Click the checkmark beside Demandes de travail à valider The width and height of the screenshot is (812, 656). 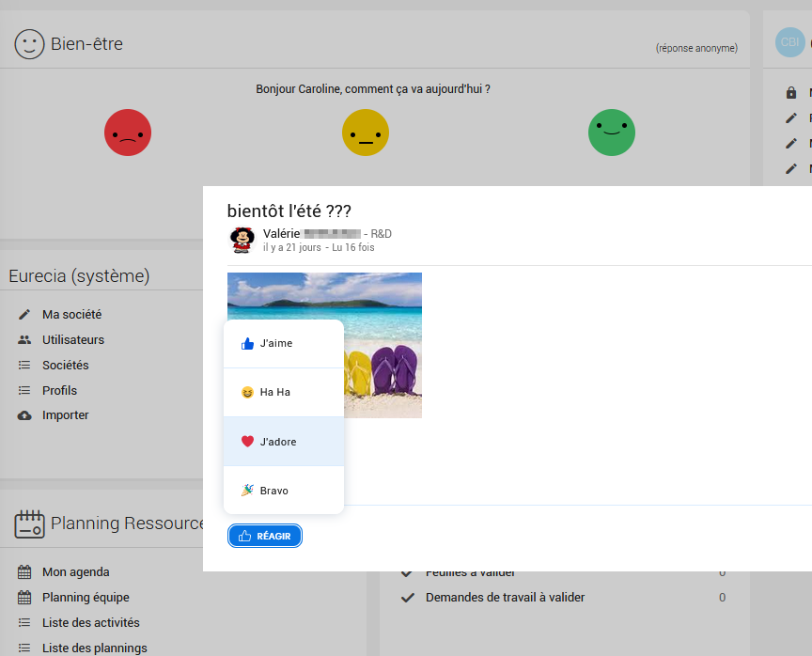408,598
